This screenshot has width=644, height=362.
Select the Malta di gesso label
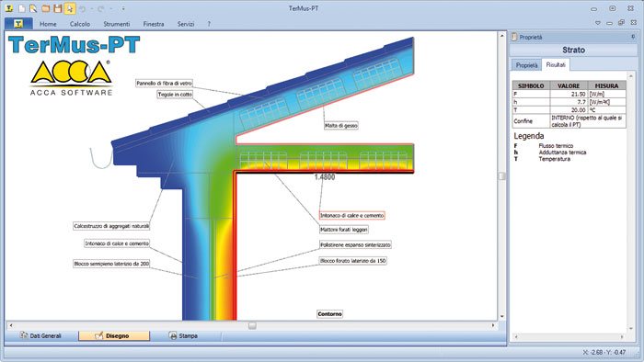[x=341, y=126]
